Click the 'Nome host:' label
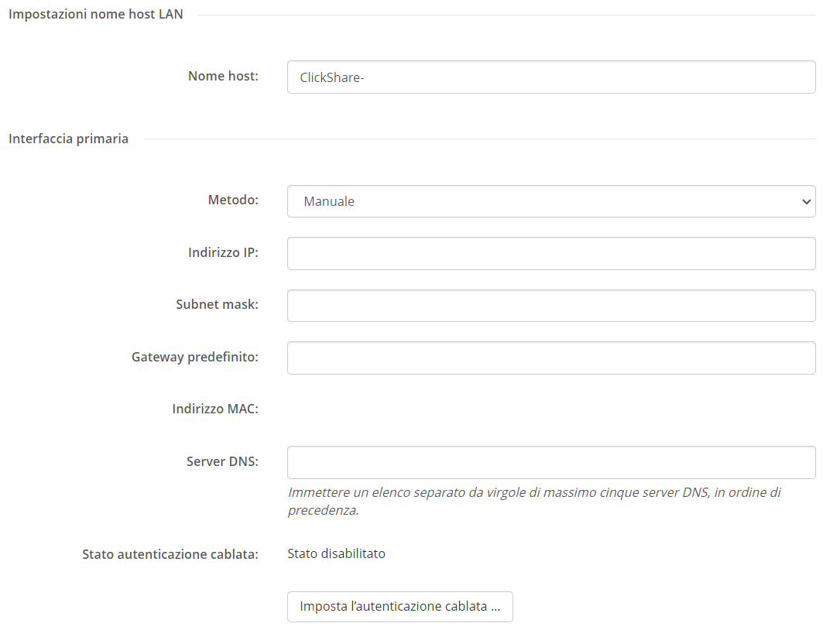 223,76
